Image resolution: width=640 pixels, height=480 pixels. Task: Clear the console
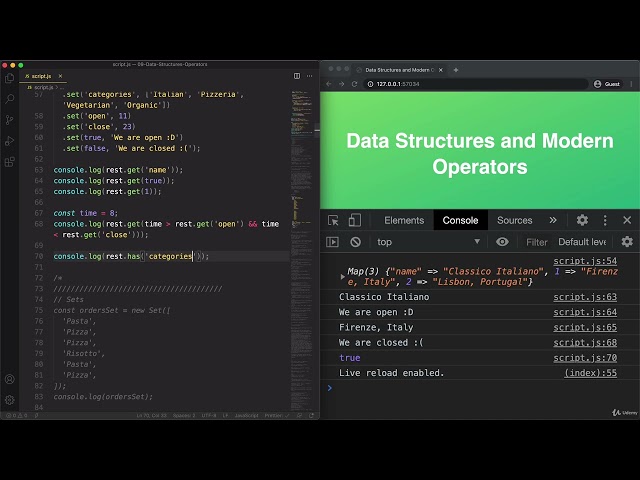tap(356, 242)
